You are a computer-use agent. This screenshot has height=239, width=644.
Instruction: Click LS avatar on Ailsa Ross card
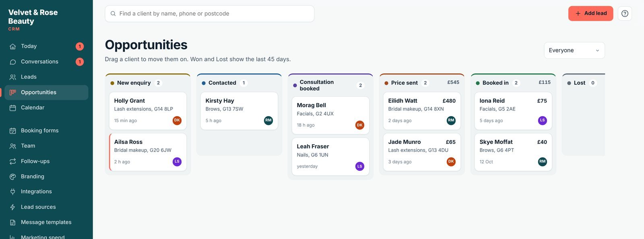(x=177, y=162)
